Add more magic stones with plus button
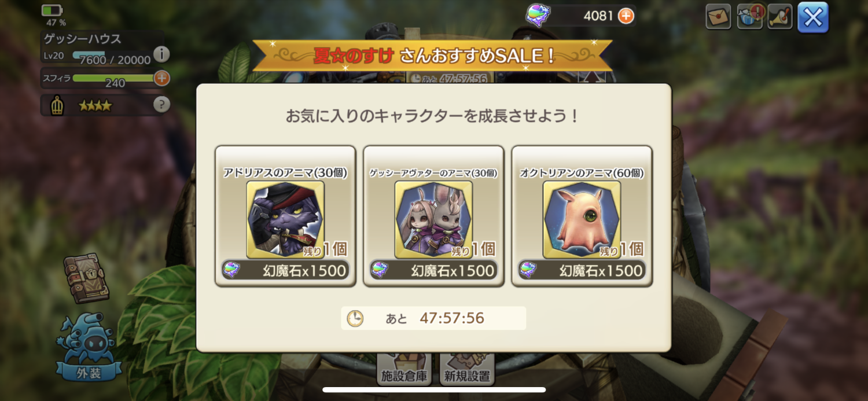868x401 pixels. pyautogui.click(x=626, y=16)
